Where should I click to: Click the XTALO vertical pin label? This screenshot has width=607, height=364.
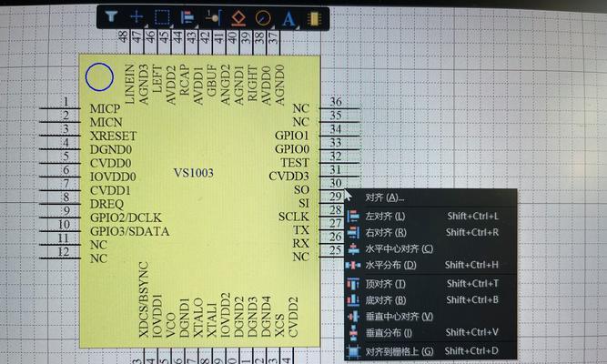(197, 318)
